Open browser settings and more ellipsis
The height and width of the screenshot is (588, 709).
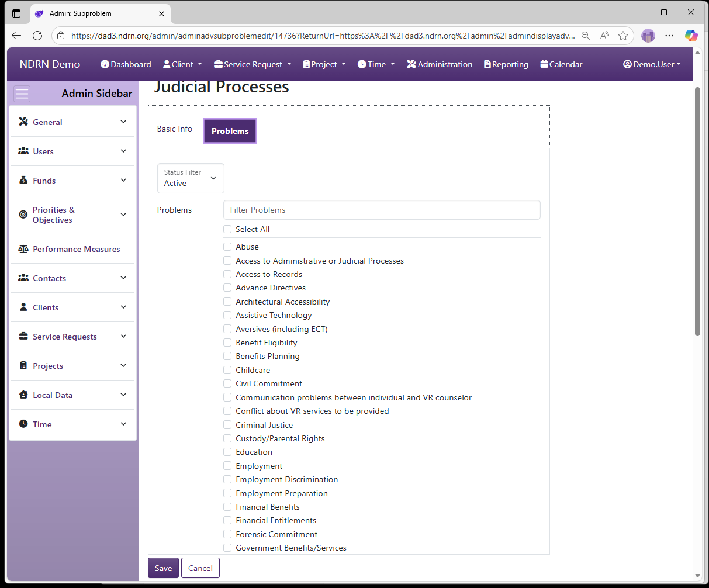670,36
